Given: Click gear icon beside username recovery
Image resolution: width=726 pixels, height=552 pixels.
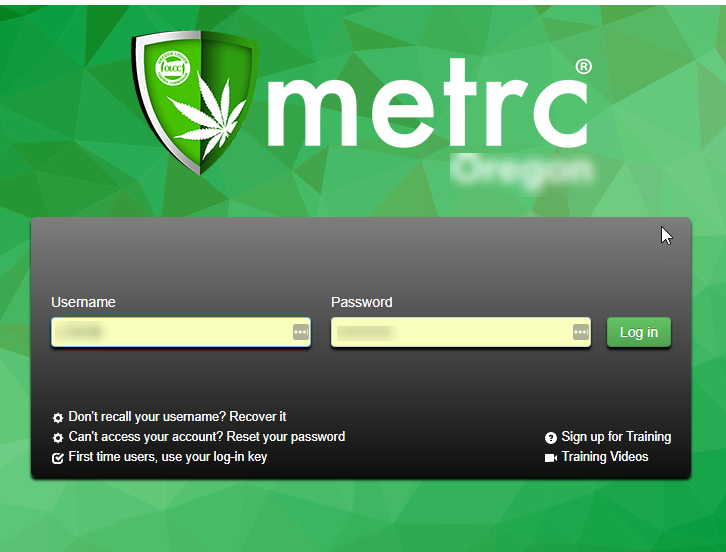Looking at the screenshot, I should click(57, 418).
